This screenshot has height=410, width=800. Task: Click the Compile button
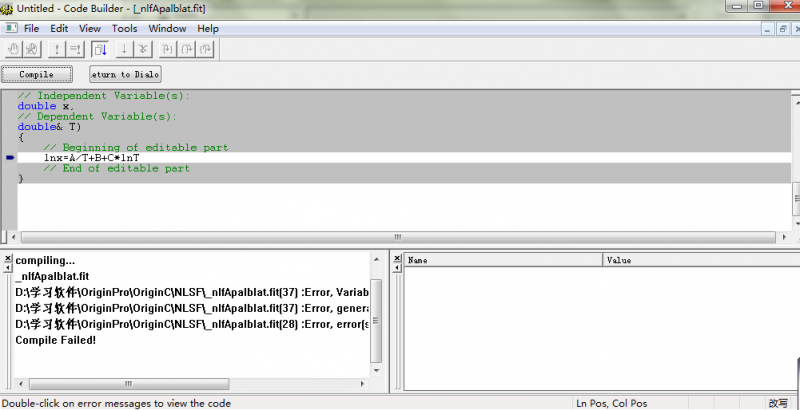(37, 74)
